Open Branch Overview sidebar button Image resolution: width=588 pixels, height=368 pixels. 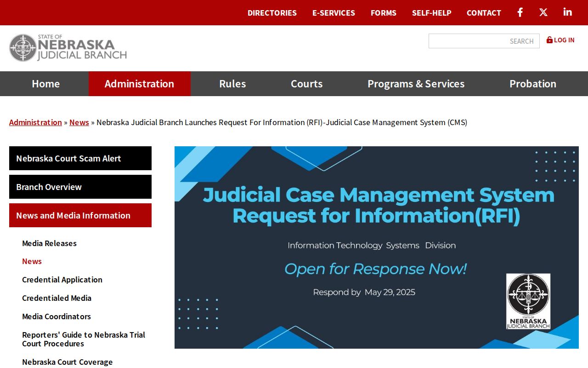(80, 187)
